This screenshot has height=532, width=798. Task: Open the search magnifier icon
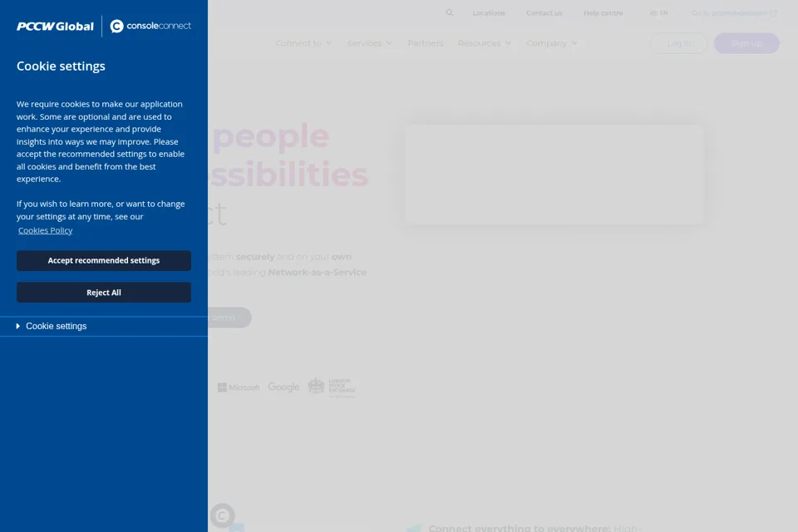pyautogui.click(x=450, y=12)
